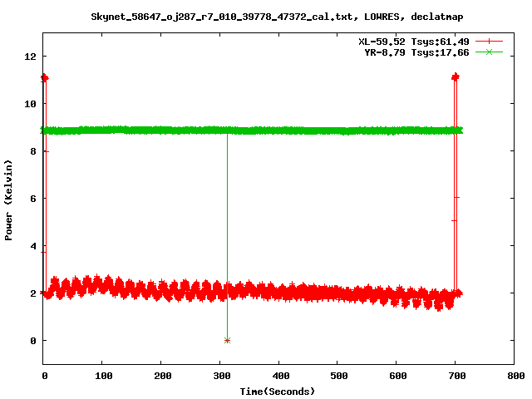Click y-axis tick label 12
532x399 pixels.
pos(30,57)
